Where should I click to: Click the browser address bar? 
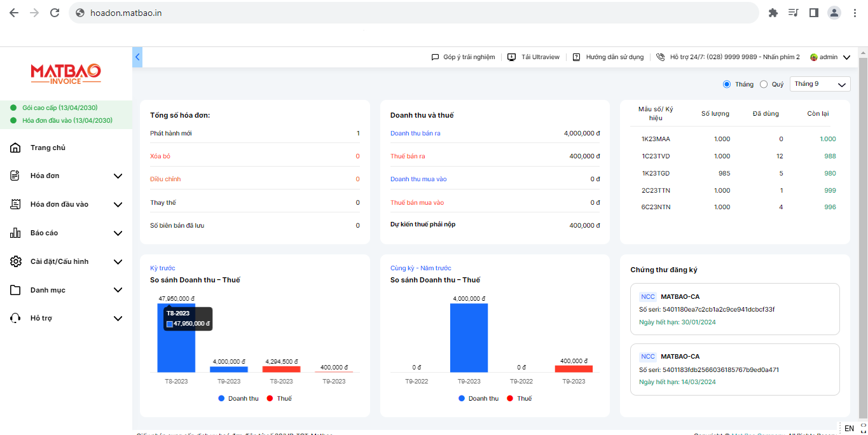point(413,13)
